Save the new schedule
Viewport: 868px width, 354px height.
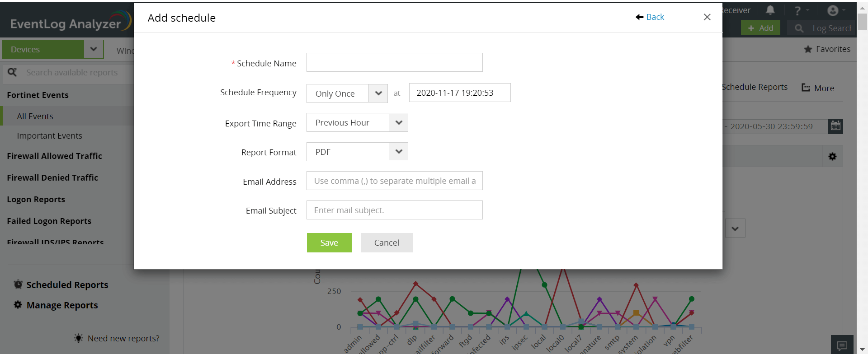329,242
